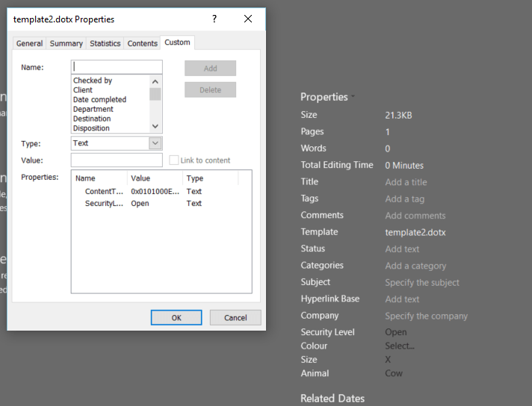This screenshot has width=532, height=406.
Task: Click the template2.dotx Template value
Action: click(415, 232)
